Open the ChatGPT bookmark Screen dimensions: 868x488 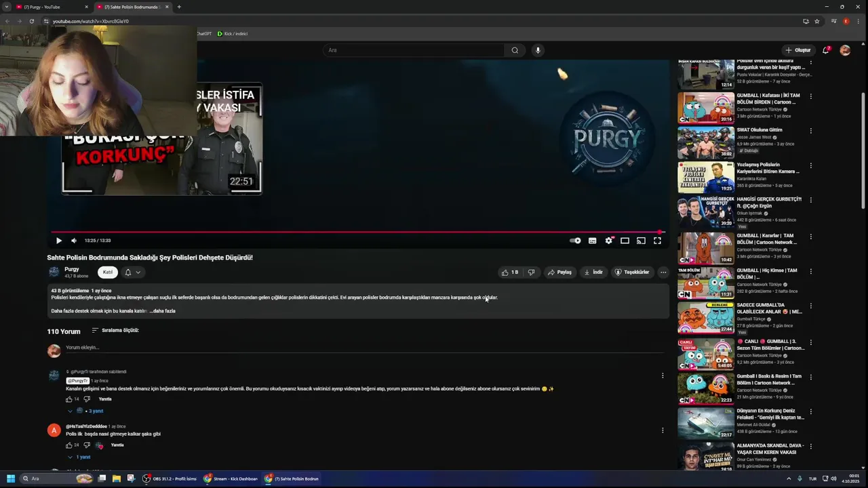point(203,33)
